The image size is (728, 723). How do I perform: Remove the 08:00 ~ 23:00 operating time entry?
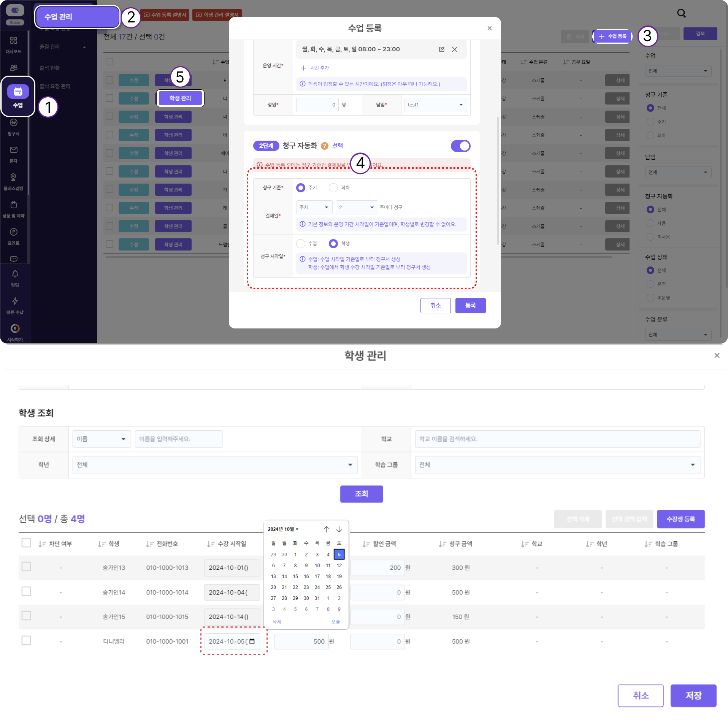(x=455, y=49)
